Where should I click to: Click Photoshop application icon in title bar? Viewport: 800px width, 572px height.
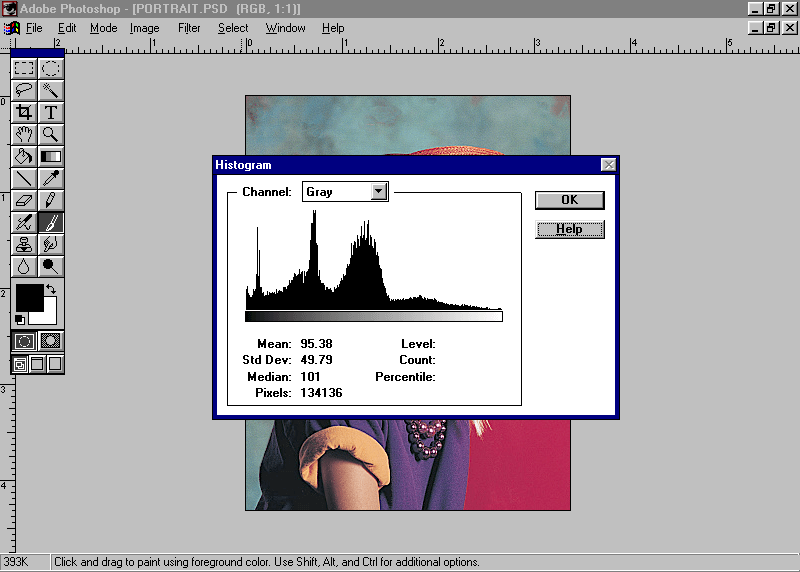[10, 9]
